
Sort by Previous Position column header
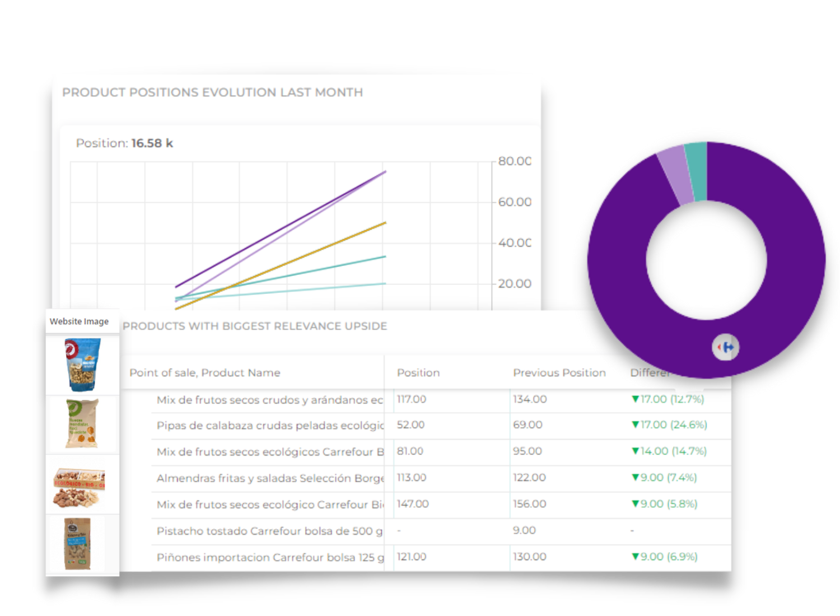(x=559, y=372)
